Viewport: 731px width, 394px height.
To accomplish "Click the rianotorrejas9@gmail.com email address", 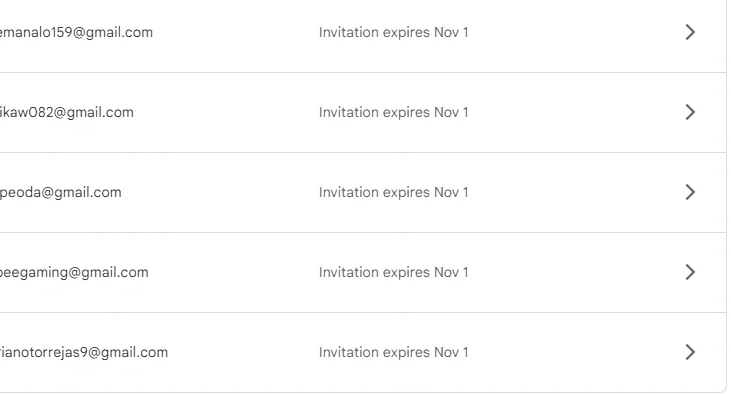I will [84, 353].
